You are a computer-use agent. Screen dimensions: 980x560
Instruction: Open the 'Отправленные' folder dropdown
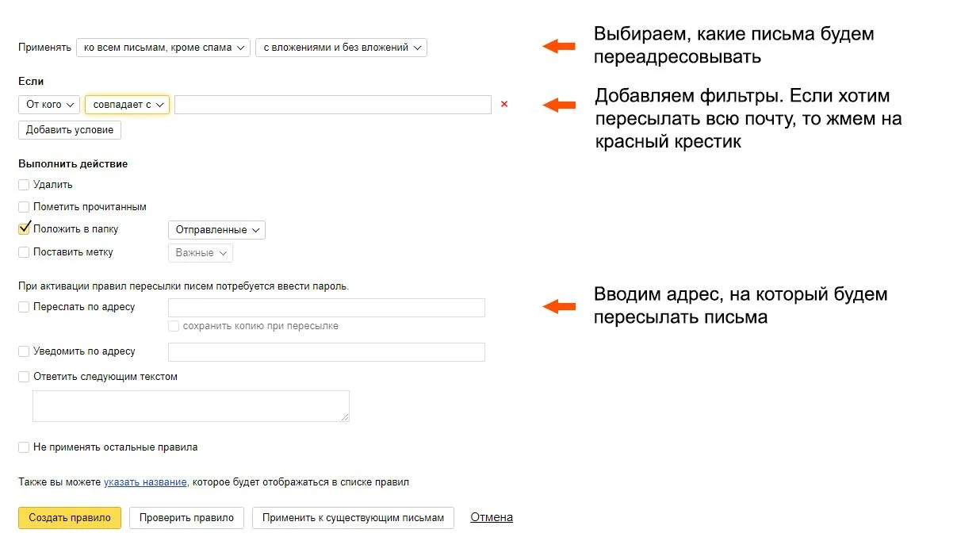(216, 230)
